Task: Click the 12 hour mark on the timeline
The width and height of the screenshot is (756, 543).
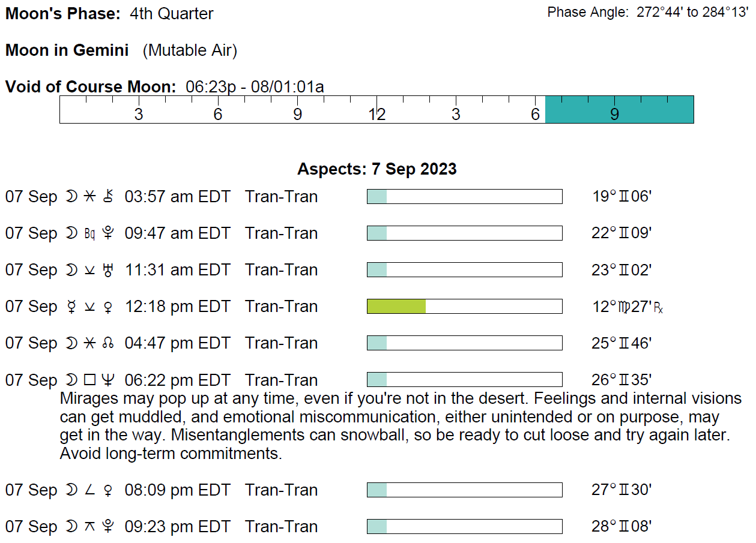Action: 376,114
